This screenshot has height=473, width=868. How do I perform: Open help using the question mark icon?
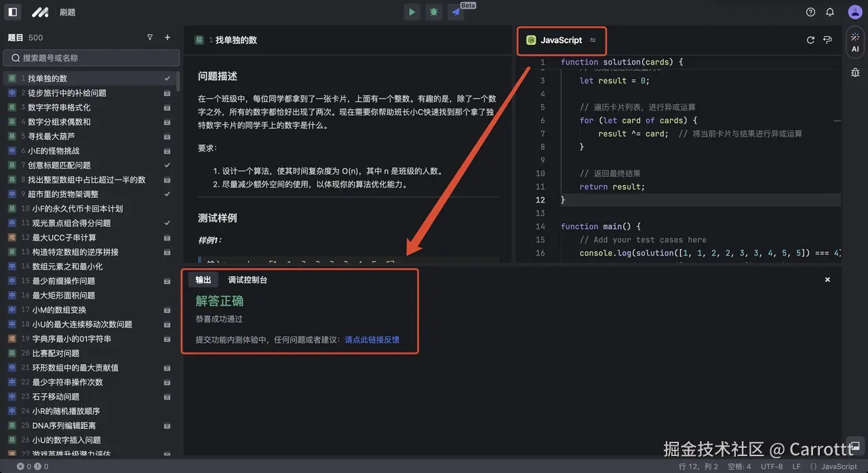tap(810, 12)
